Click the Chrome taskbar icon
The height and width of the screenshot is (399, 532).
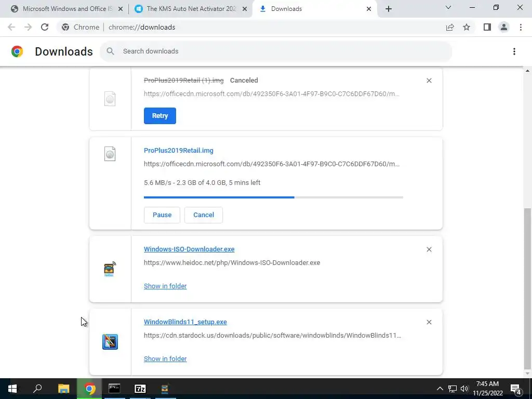coord(89,389)
